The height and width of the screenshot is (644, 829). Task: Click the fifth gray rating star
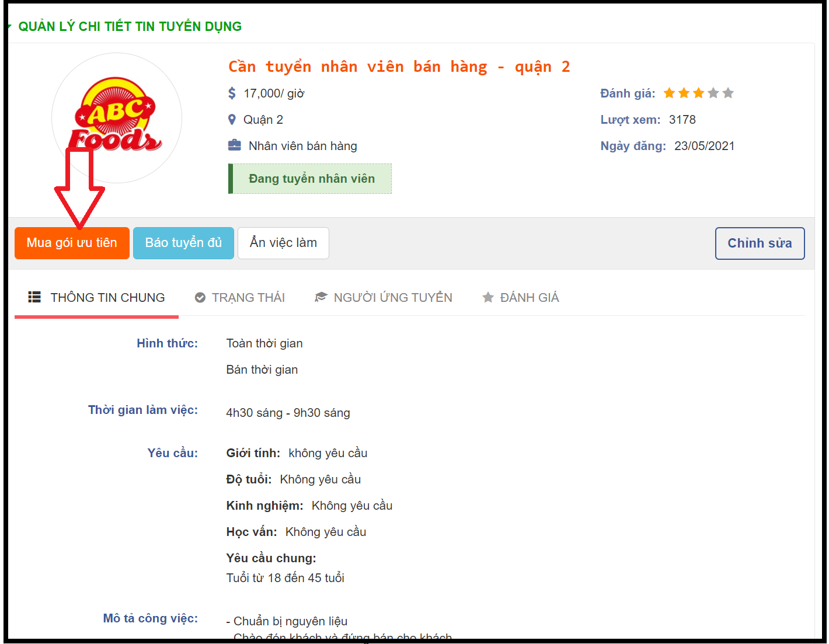(x=727, y=93)
